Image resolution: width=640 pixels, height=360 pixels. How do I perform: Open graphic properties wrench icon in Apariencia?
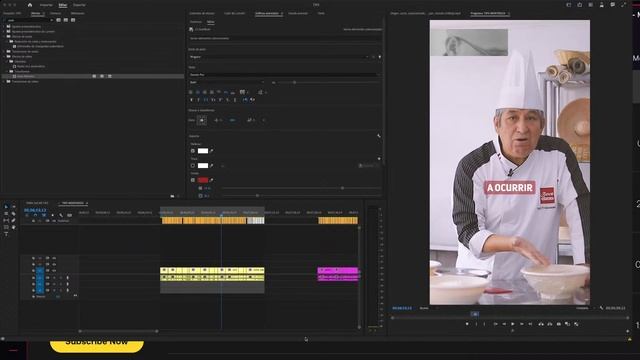pyautogui.click(x=379, y=136)
